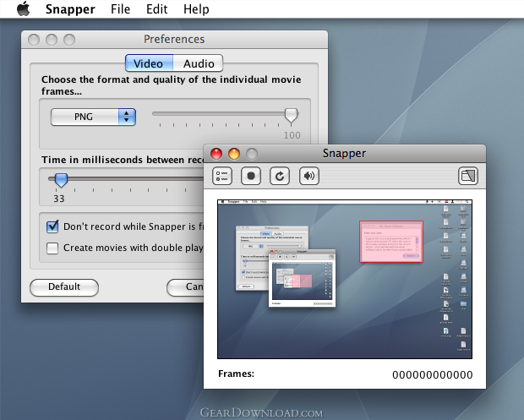Click the circular arrow refresh icon

point(280,176)
